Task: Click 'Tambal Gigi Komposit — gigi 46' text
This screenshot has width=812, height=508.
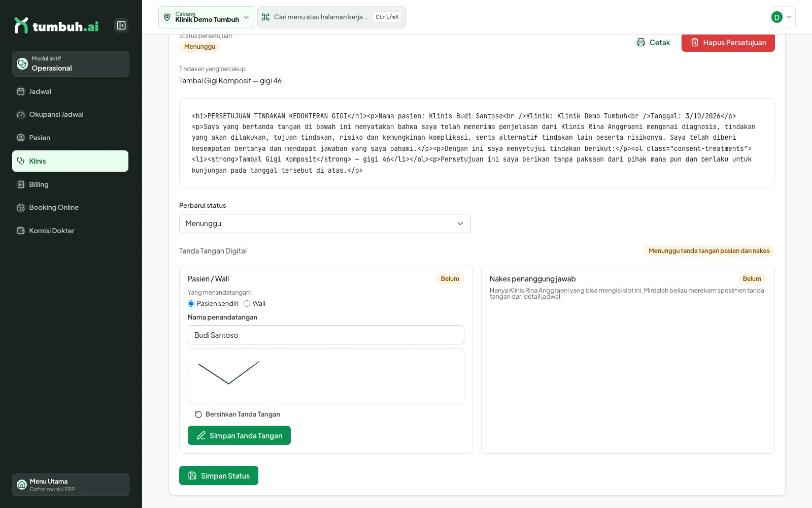Action: pyautogui.click(x=230, y=81)
